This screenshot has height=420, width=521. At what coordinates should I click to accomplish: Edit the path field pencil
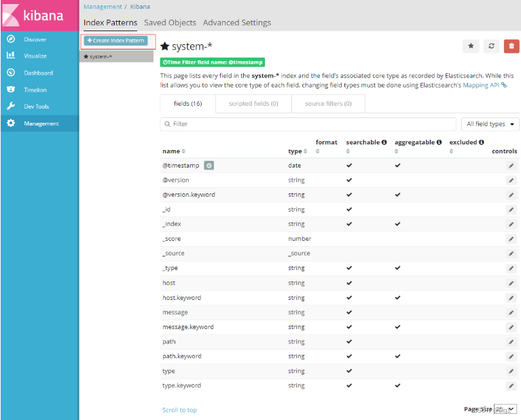coord(511,342)
